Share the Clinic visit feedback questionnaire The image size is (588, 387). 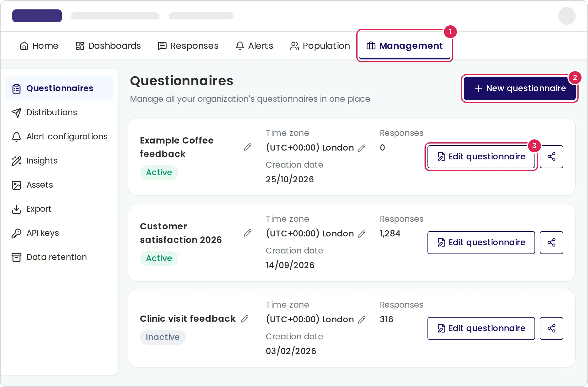551,328
